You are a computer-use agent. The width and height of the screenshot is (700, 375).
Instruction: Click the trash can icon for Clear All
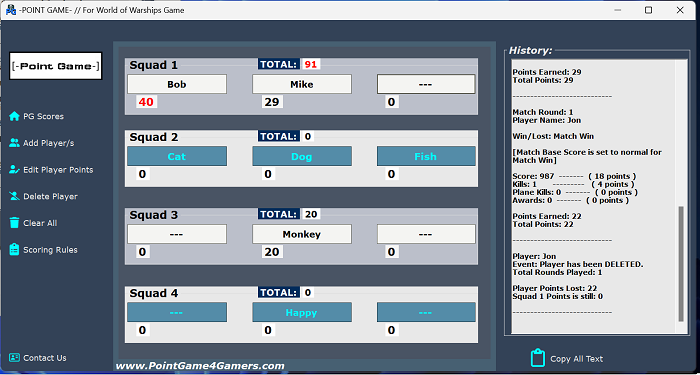click(14, 223)
